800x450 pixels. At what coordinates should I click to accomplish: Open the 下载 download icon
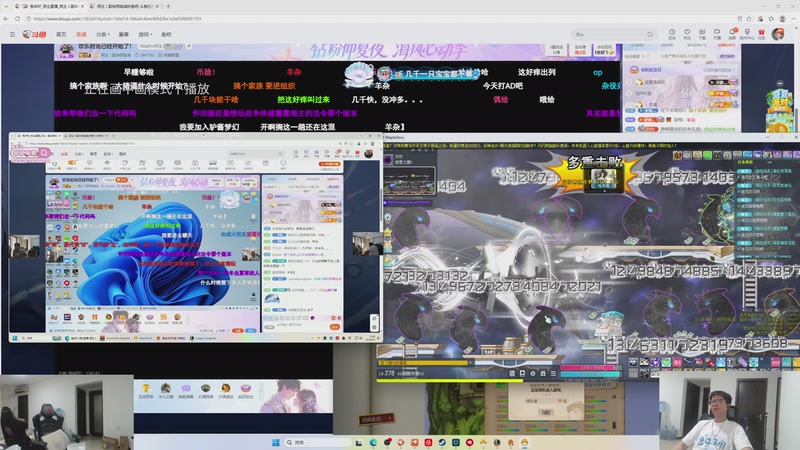[702, 34]
